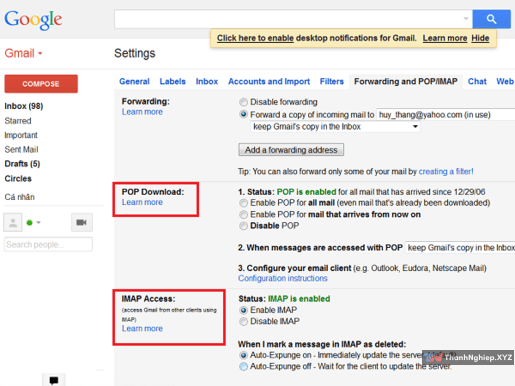Select the Disable POP radio button
This screenshot has width=515, height=386.
click(x=244, y=226)
